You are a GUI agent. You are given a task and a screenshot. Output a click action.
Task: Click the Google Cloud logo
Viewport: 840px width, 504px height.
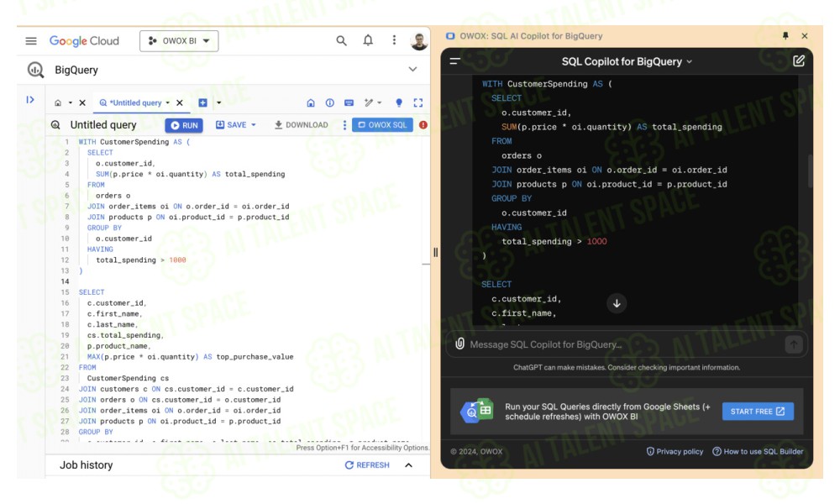pos(84,40)
